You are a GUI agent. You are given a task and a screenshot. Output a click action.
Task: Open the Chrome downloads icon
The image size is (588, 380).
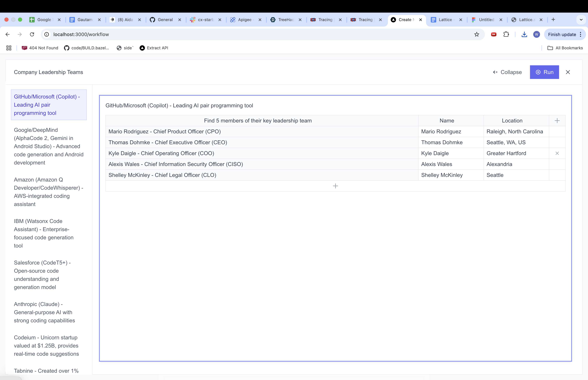tap(524, 34)
